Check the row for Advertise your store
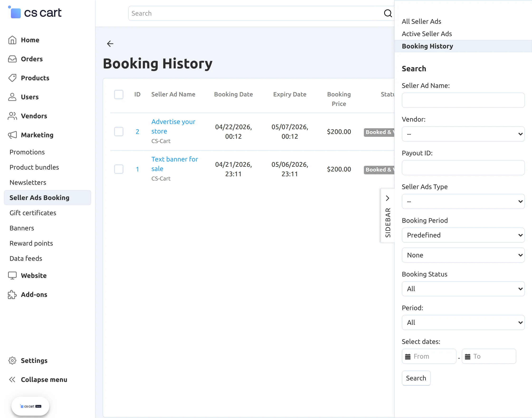This screenshot has width=532, height=418. point(119,132)
